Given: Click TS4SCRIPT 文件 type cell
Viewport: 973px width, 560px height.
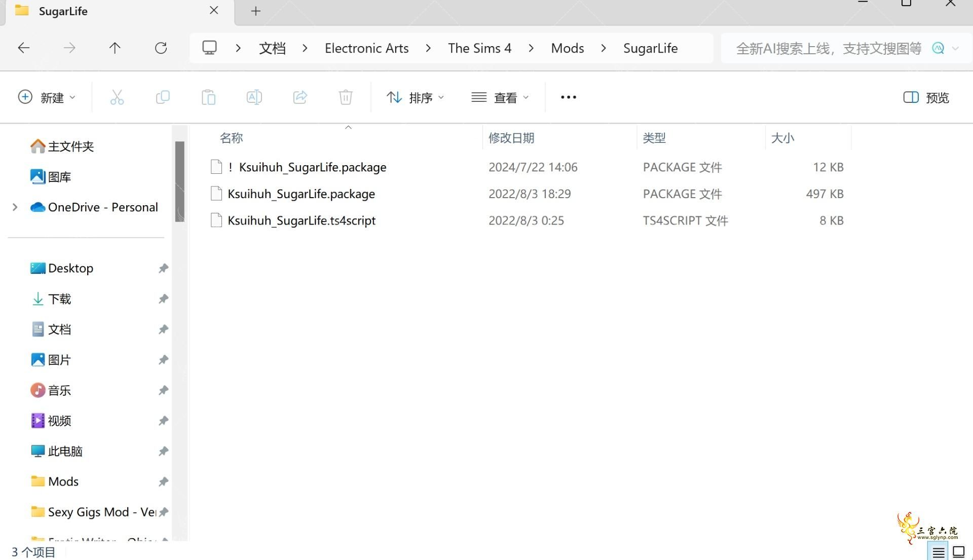Looking at the screenshot, I should tap(685, 220).
